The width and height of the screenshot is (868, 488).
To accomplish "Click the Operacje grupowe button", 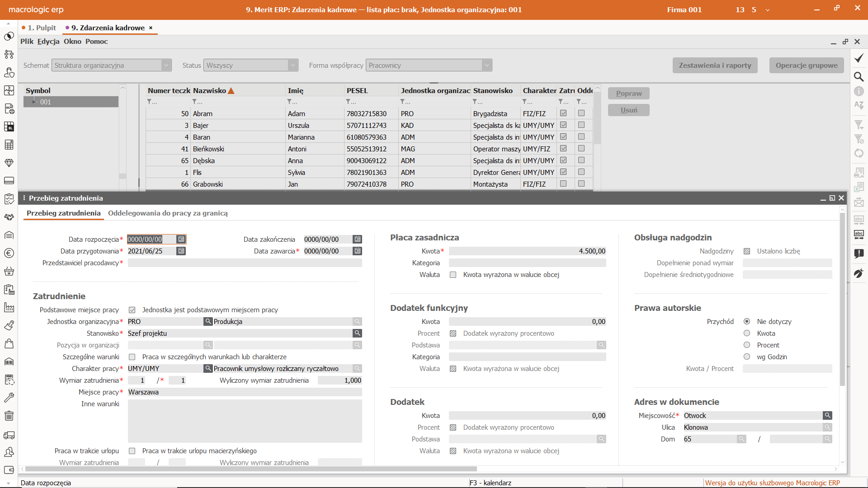I will pos(807,65).
